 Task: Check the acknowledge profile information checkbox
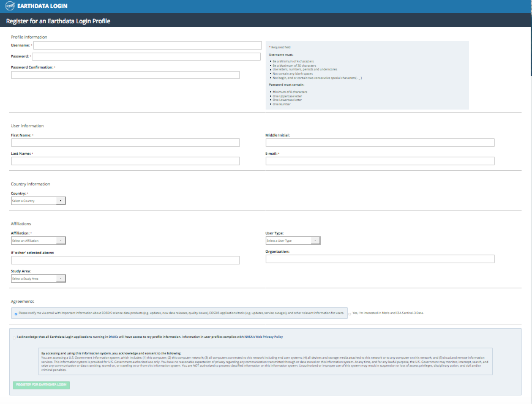click(14, 337)
